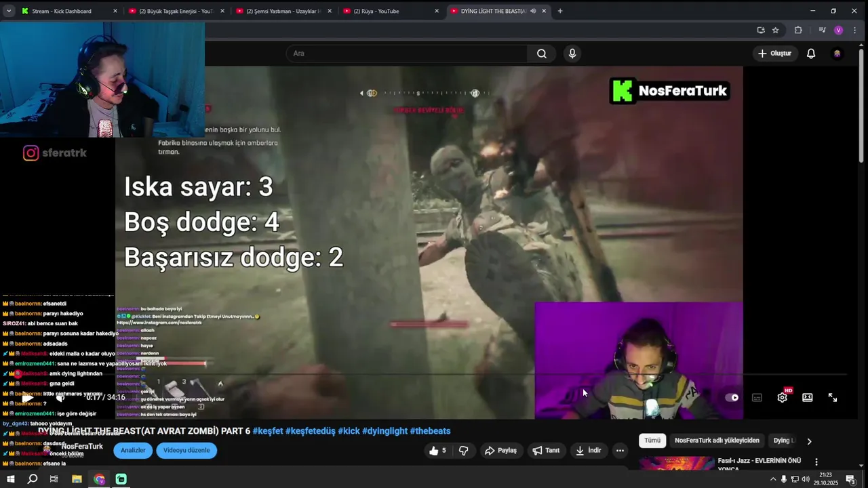The width and height of the screenshot is (868, 488).
Task: Open the Oluştur create menu
Action: click(774, 54)
